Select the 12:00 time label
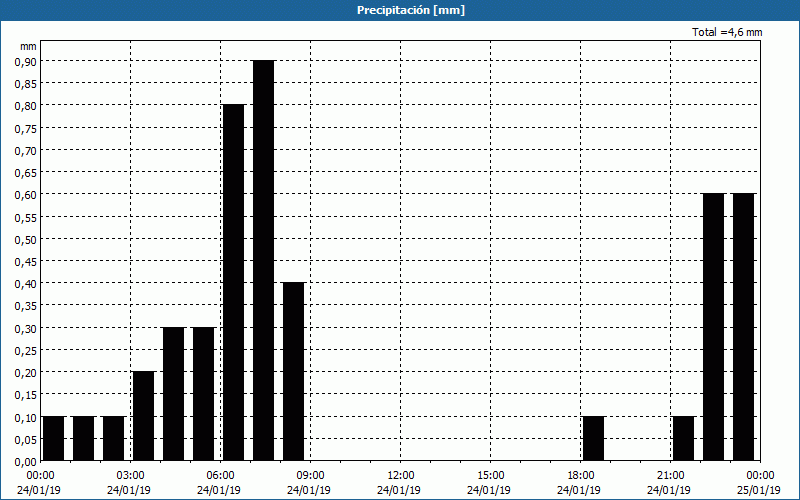Image resolution: width=800 pixels, height=500 pixels. [401, 476]
